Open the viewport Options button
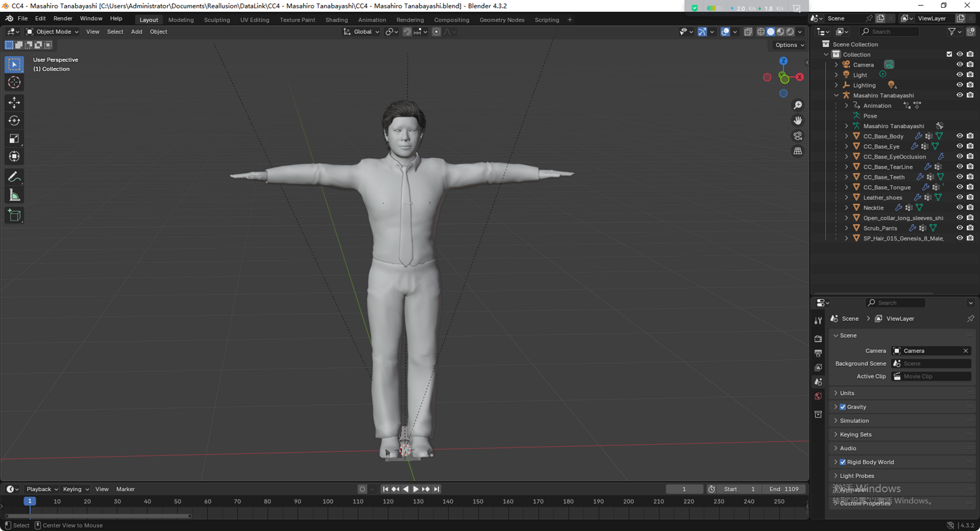Screen dimensions: 980x531 (789, 45)
